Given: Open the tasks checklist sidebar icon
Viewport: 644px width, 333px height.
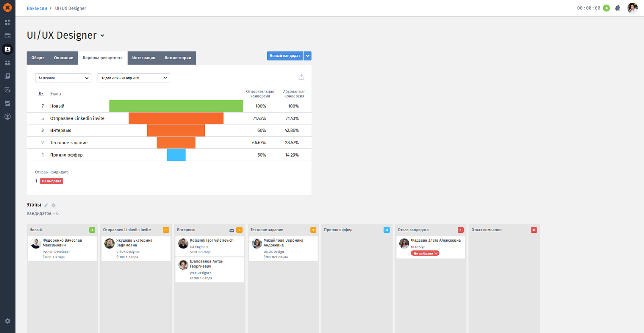Looking at the screenshot, I should [7, 90].
